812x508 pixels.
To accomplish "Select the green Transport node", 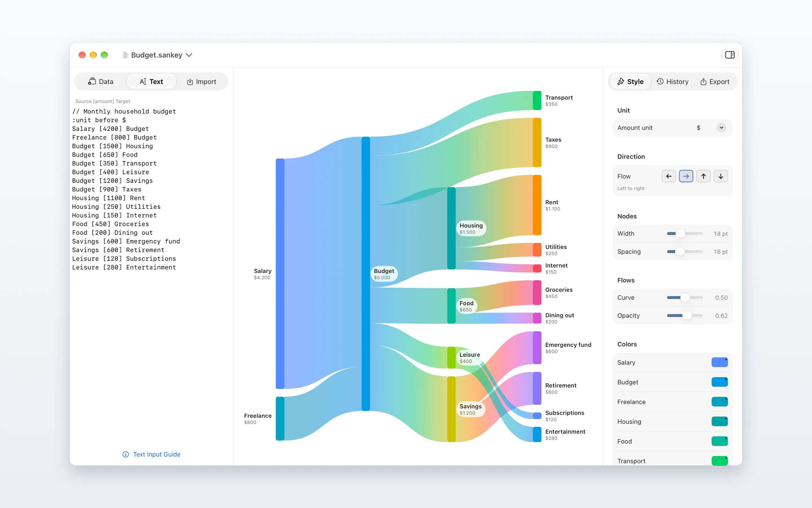I will point(537,100).
